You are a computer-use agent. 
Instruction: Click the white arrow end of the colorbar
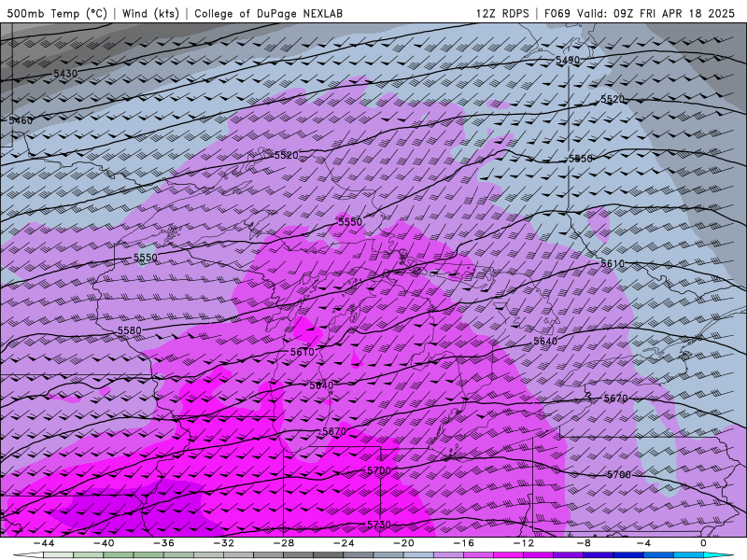click(x=28, y=555)
